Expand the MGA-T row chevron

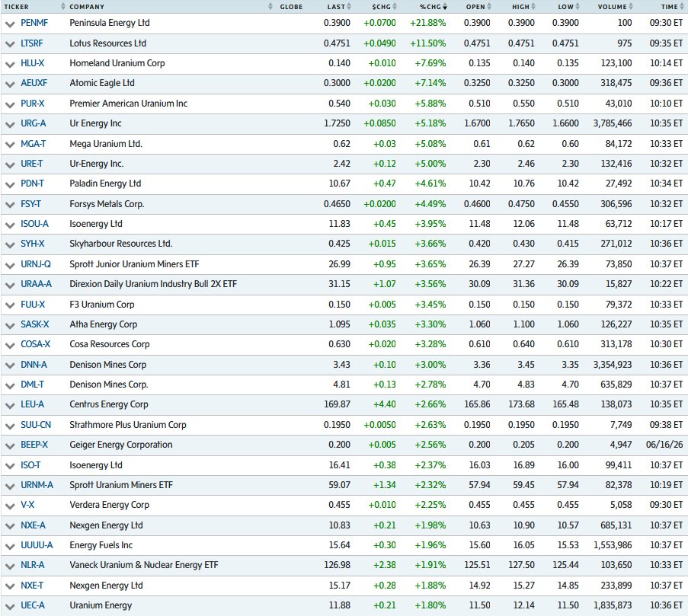10,145
